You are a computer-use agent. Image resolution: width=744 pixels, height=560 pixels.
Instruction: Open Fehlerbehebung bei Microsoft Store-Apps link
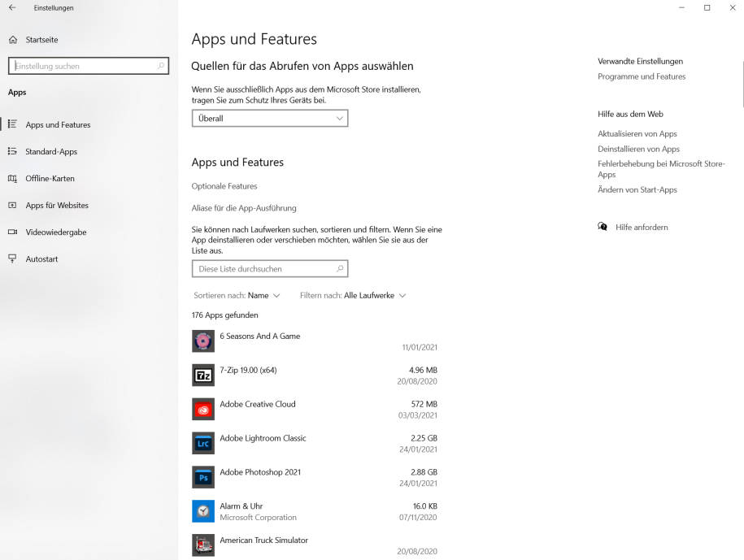point(661,169)
